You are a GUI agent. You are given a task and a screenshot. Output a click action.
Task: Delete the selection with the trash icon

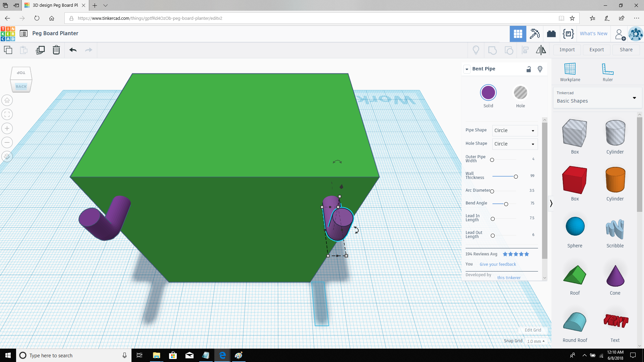(x=56, y=50)
